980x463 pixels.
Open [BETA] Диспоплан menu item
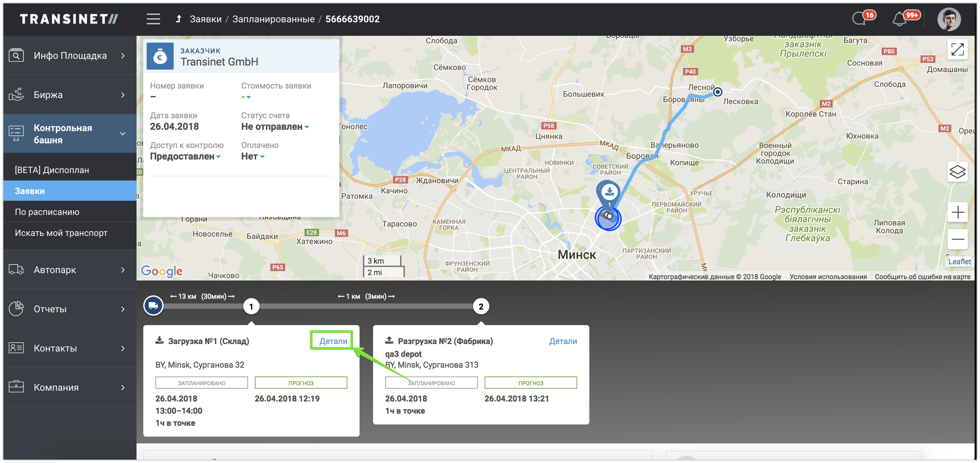click(x=52, y=170)
